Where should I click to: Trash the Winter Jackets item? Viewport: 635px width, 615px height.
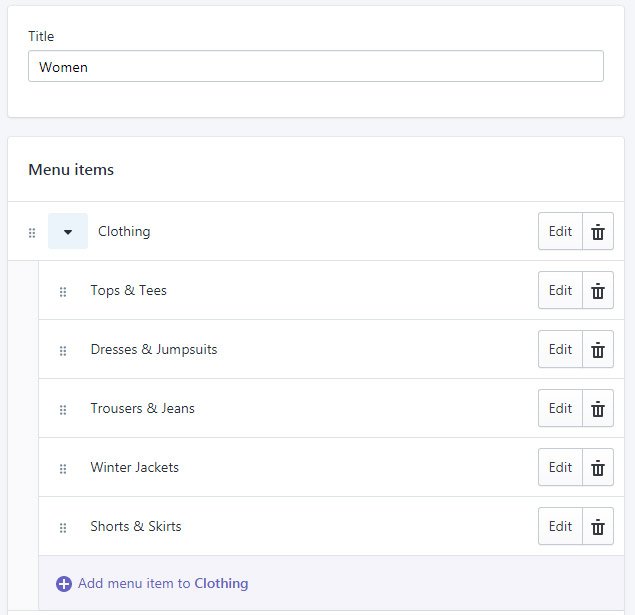598,468
